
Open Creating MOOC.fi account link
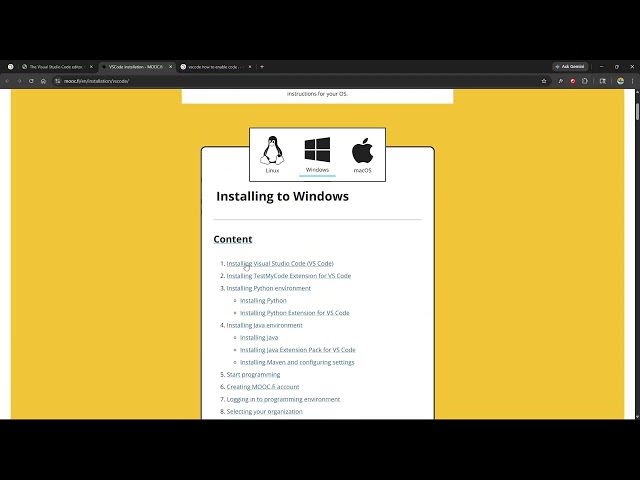coord(263,387)
